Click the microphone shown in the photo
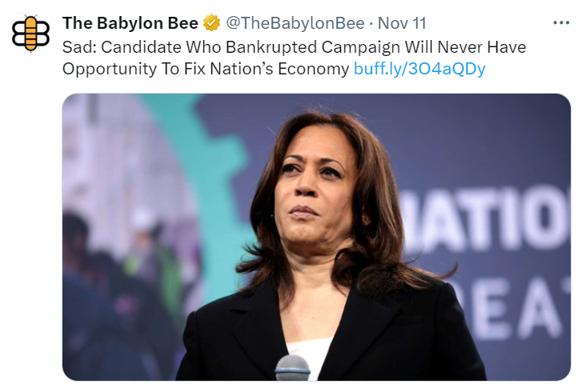Viewport: 582px width, 392px height. coord(292,367)
